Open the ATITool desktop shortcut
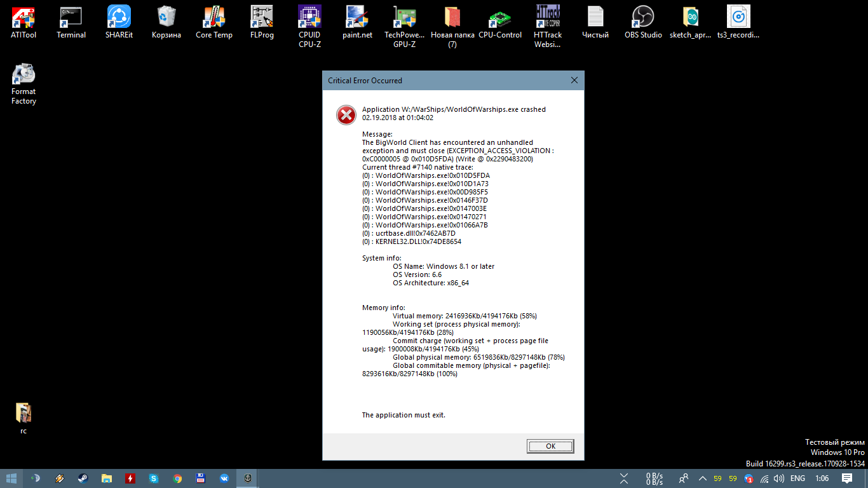The height and width of the screenshot is (488, 868). point(24,22)
